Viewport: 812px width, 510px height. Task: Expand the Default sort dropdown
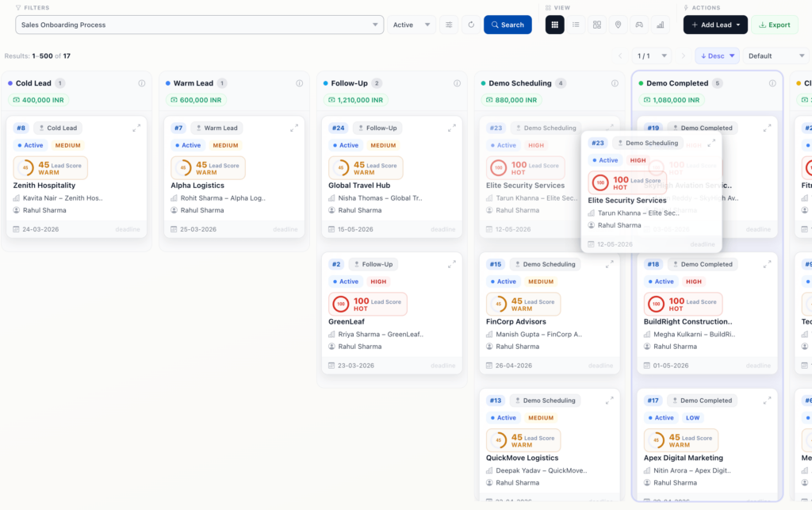point(776,56)
